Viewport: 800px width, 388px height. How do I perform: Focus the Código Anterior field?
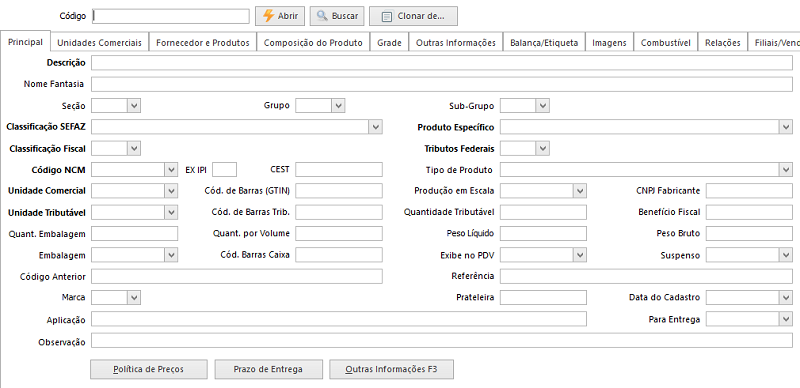coord(237,276)
